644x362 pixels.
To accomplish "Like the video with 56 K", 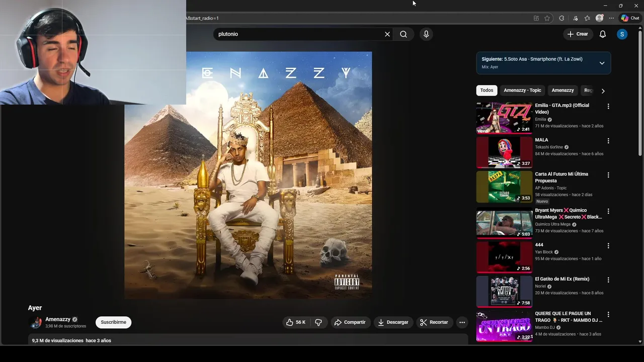I will [x=296, y=322].
